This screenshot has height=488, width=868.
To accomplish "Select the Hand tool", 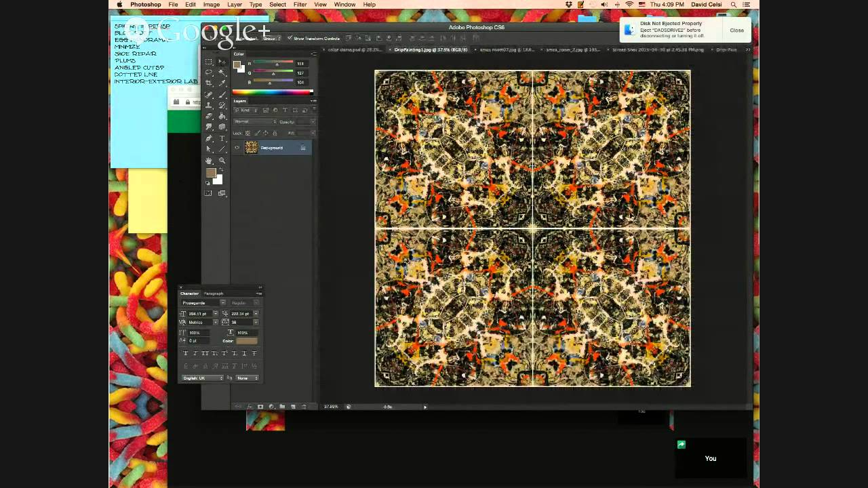I will coord(209,161).
